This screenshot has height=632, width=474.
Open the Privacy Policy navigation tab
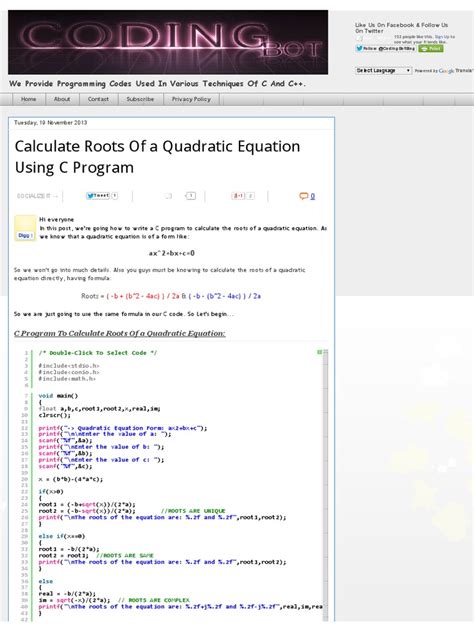click(x=191, y=99)
